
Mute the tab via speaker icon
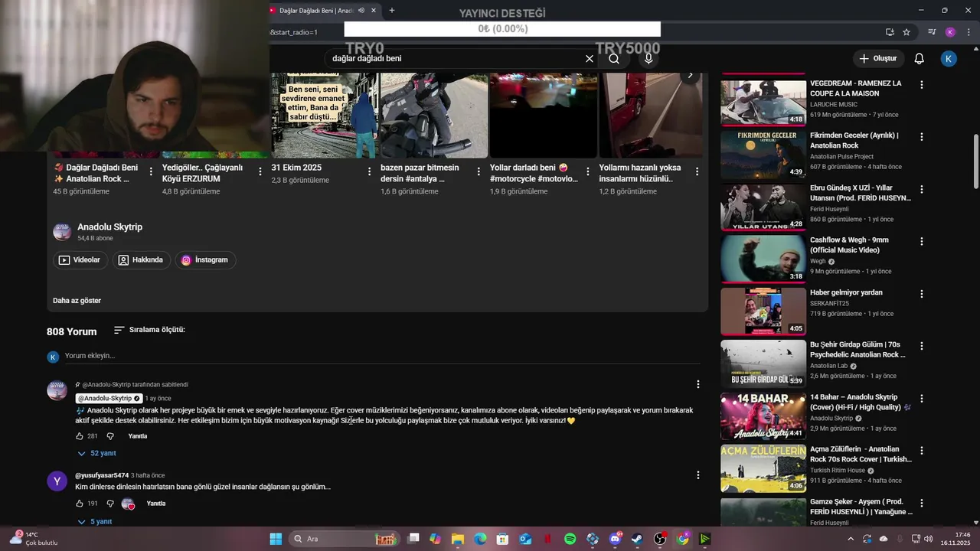click(x=361, y=11)
